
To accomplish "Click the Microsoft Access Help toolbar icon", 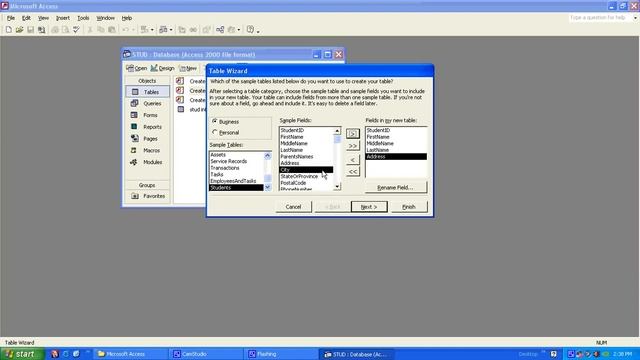I will click(250, 29).
